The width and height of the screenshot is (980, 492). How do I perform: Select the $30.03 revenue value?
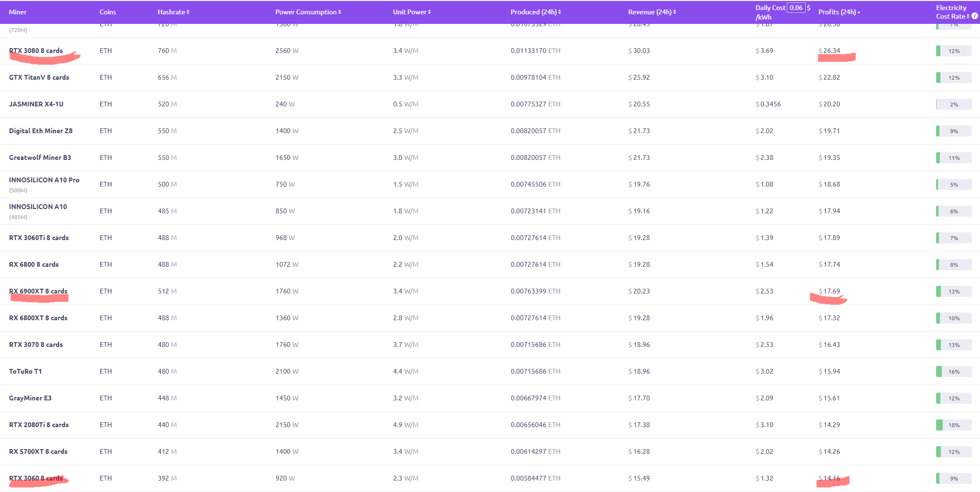click(x=639, y=51)
